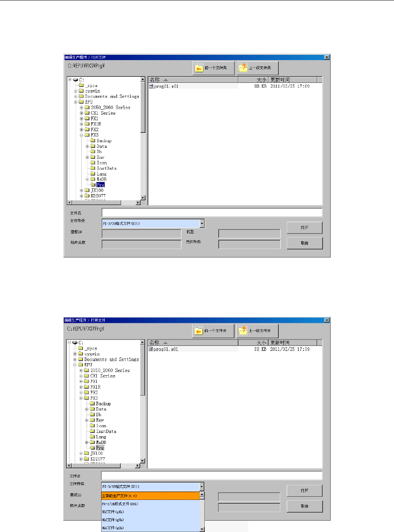The image size is (394, 532).
Task: Select Db folder icon in upper tree
Action: pos(93,151)
